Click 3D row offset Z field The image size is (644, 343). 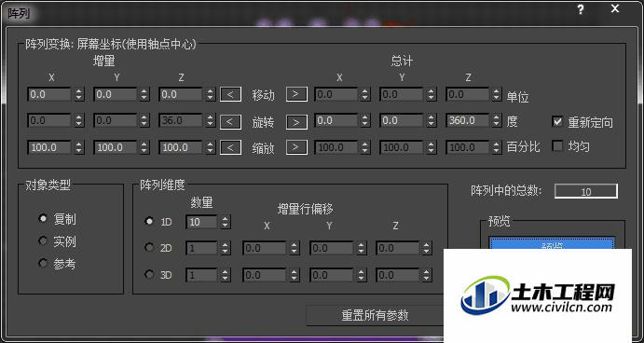(x=398, y=275)
